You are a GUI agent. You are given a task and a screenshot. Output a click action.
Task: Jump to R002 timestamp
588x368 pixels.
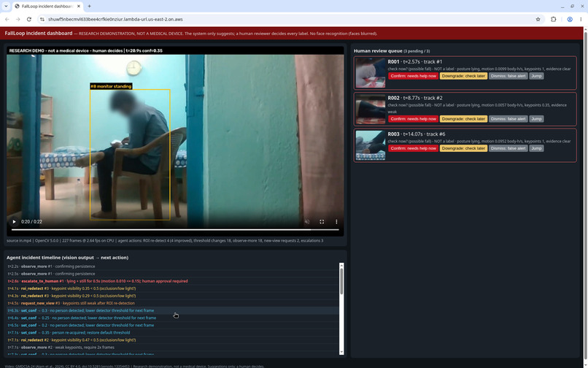[x=536, y=119]
